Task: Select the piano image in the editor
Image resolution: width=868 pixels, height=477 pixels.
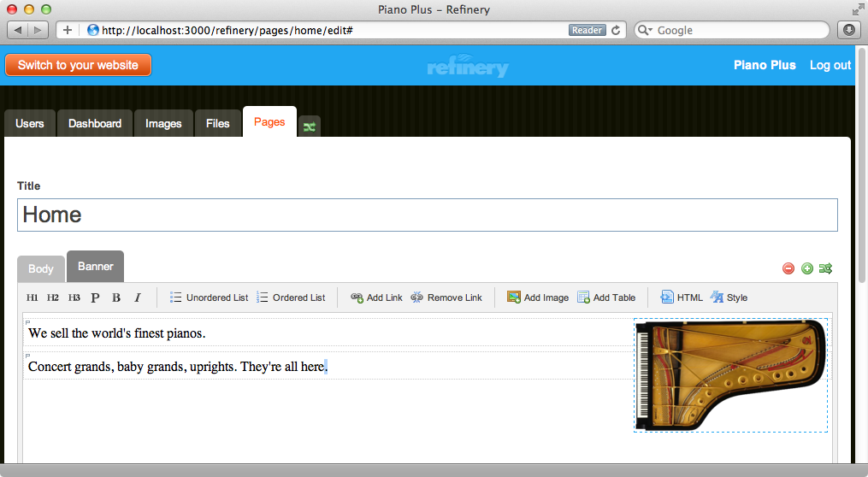Action: click(730, 375)
